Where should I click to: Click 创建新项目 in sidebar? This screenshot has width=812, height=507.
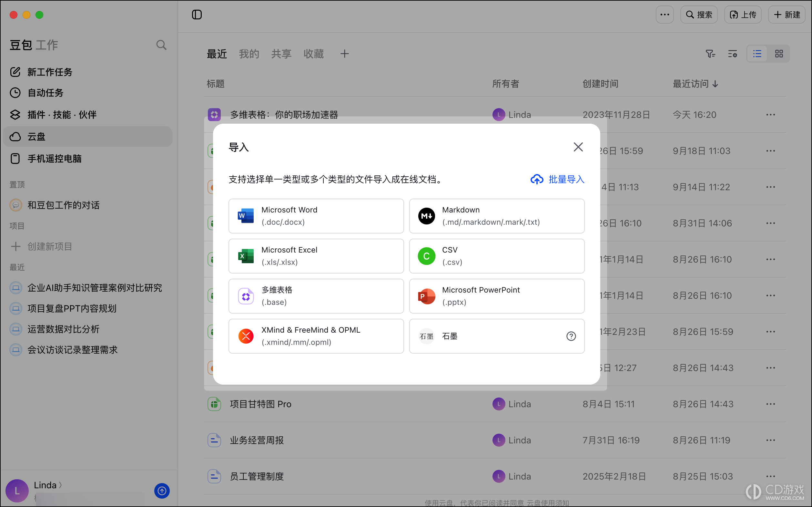pyautogui.click(x=88, y=246)
